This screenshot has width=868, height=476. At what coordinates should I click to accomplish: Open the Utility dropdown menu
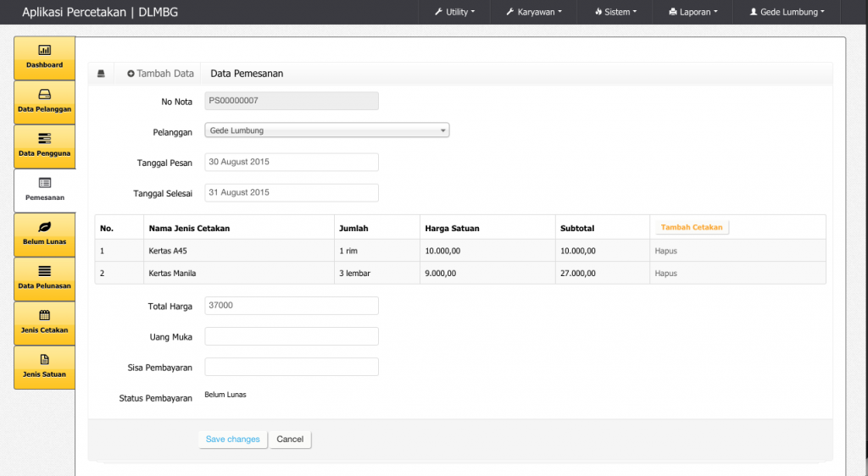point(454,12)
